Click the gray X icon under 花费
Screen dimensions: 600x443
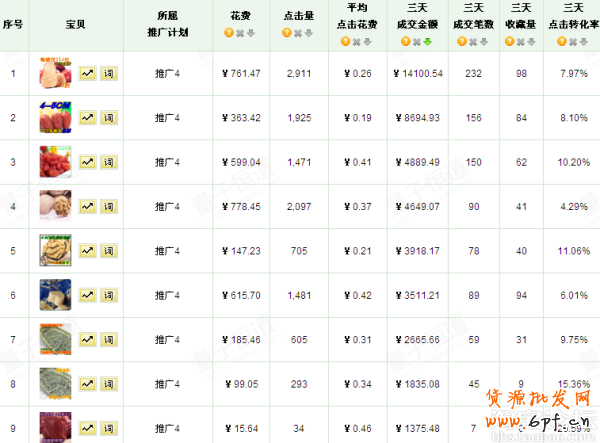click(241, 32)
